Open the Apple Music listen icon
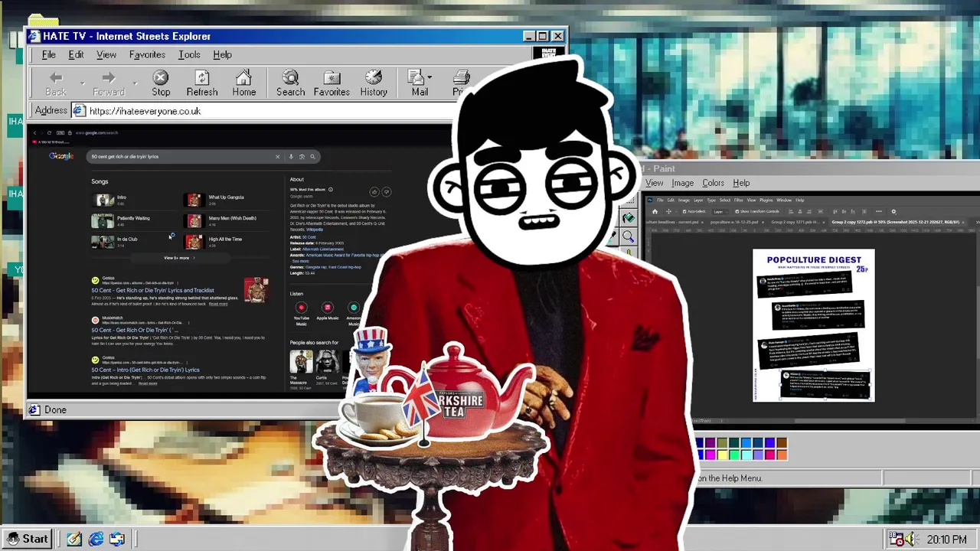The image size is (980, 551). click(327, 308)
